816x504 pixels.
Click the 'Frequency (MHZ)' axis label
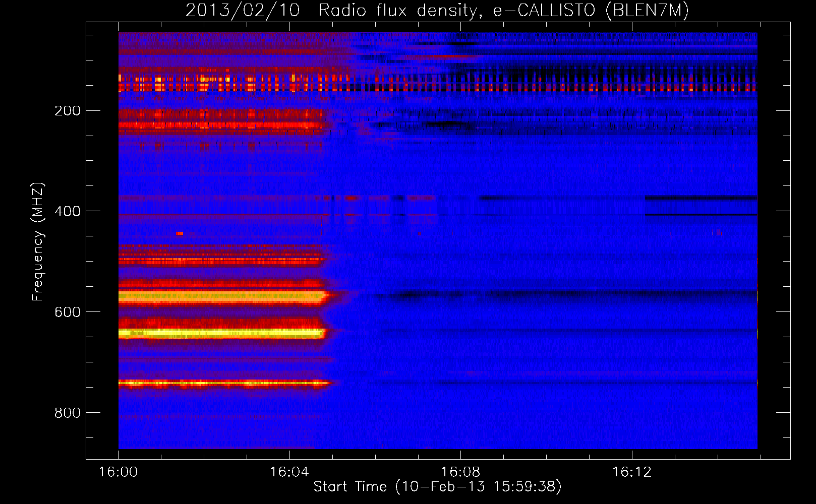[x=38, y=242]
